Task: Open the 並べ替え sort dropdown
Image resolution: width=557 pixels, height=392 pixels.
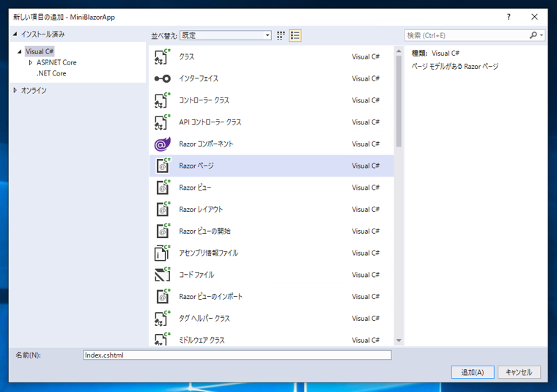Action: click(x=226, y=35)
